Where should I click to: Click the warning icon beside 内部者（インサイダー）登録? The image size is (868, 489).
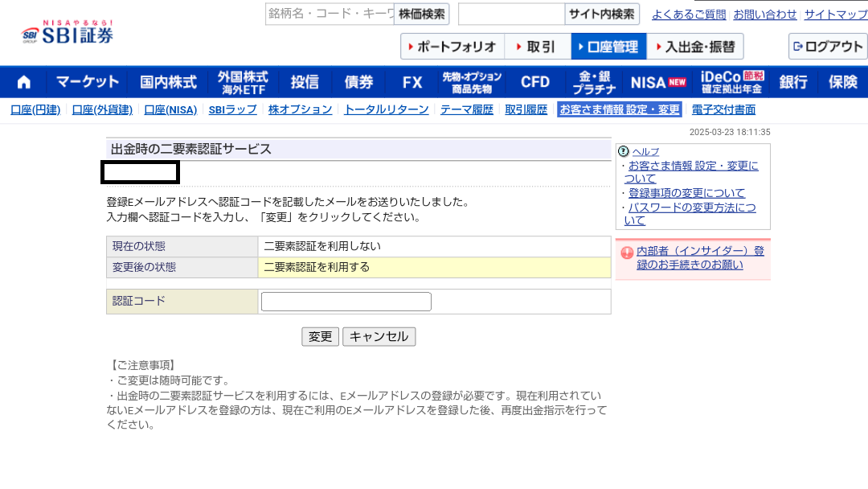pyautogui.click(x=627, y=250)
